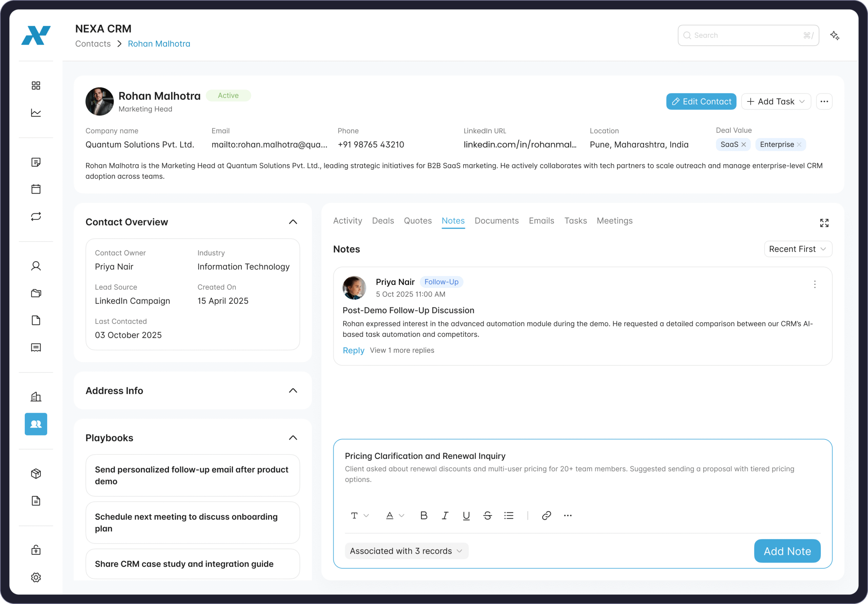The height and width of the screenshot is (604, 868).
Task: Open the Recent First sort dropdown
Action: pyautogui.click(x=798, y=249)
